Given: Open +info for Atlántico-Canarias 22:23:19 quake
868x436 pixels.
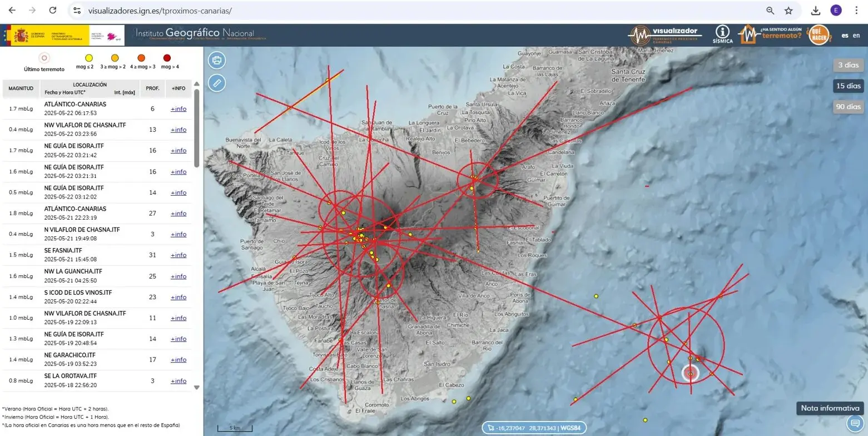Looking at the screenshot, I should (178, 214).
